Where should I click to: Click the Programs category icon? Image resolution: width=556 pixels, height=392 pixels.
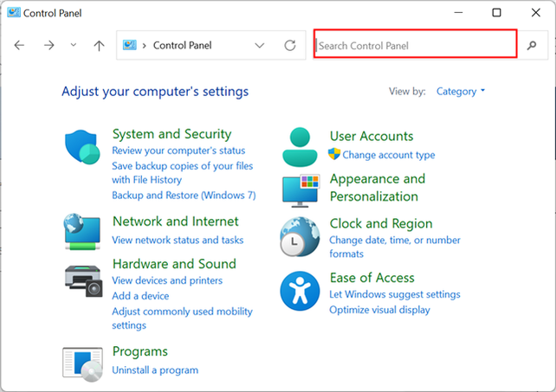83,363
